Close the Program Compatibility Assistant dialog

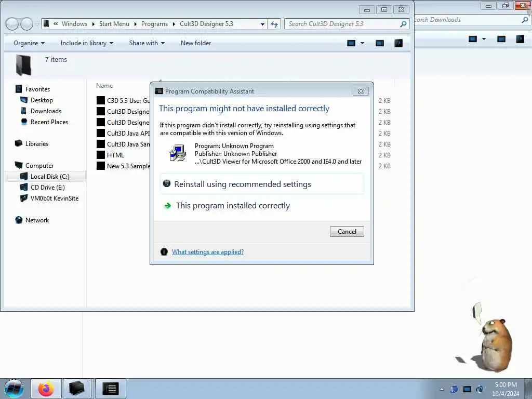click(x=361, y=91)
